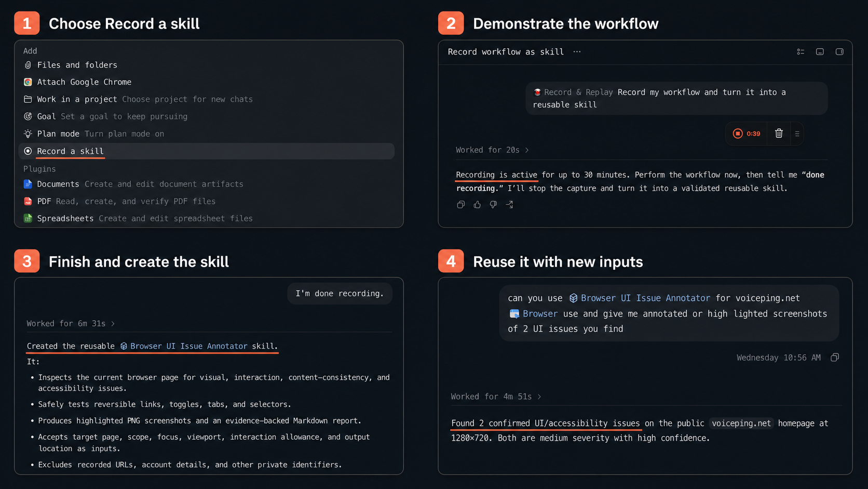Click the Google Chrome icon in the Add menu
The height and width of the screenshot is (489, 868).
pyautogui.click(x=28, y=82)
